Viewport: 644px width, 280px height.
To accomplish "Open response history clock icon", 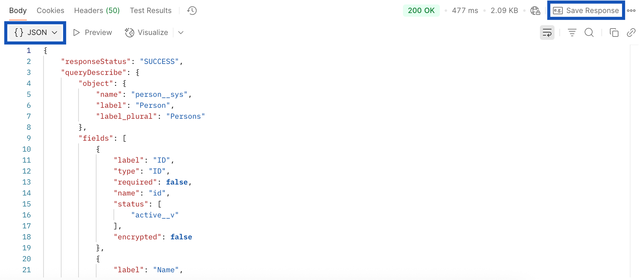I will click(x=192, y=11).
